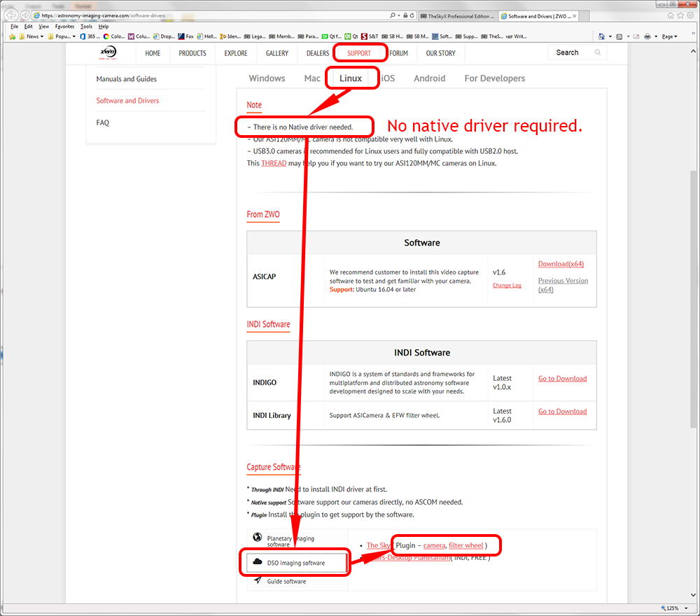Click the Print icon in command bar
The height and width of the screenshot is (616, 700).
tap(647, 36)
